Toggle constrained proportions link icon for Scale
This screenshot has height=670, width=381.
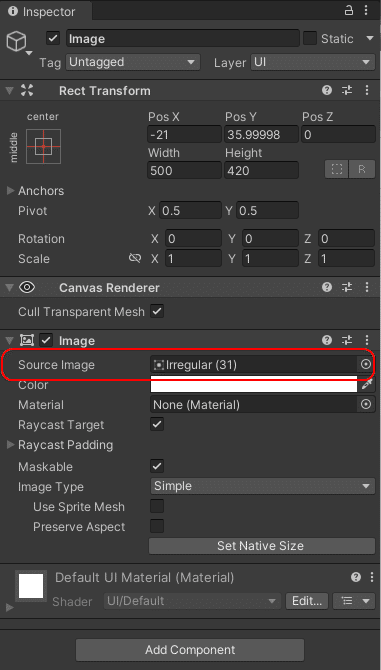point(135,258)
